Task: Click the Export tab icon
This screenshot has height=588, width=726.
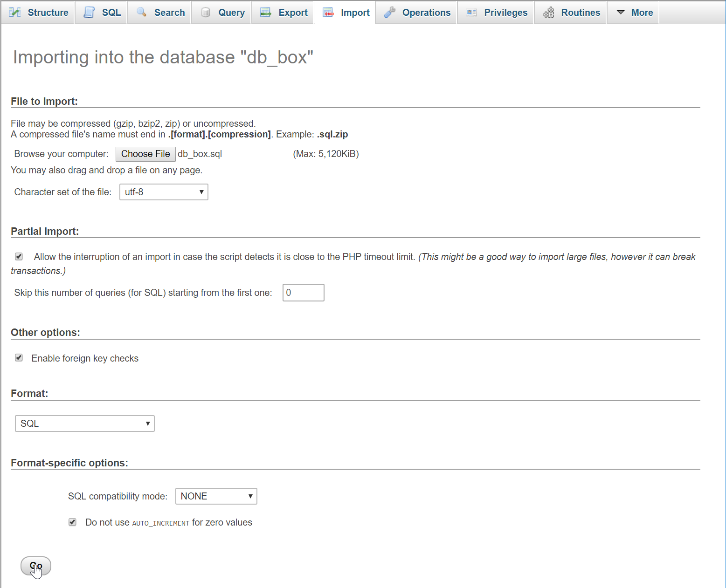Action: (266, 12)
